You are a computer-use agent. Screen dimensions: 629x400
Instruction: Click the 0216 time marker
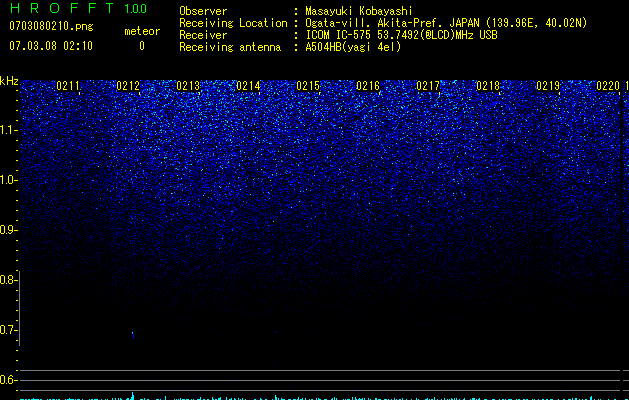[x=368, y=86]
